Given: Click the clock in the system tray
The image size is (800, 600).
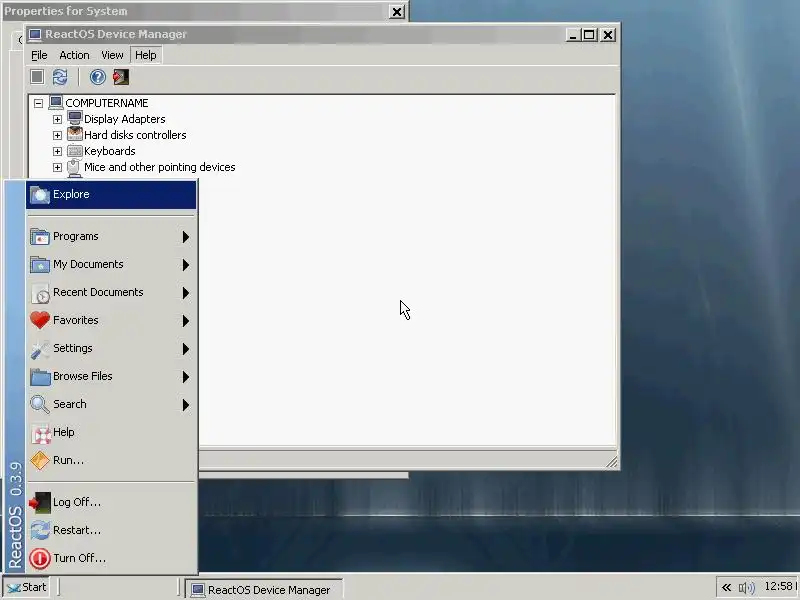Looking at the screenshot, I should 779,587.
